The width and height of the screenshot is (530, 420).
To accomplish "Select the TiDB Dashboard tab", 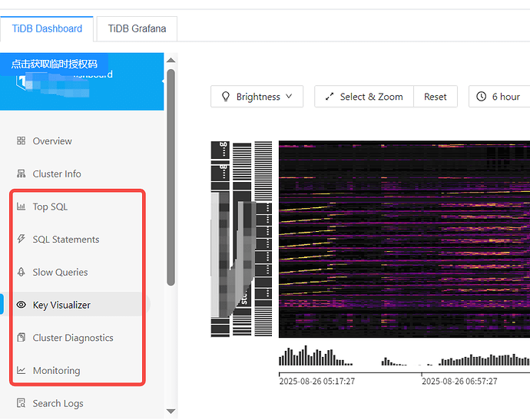I will pyautogui.click(x=47, y=29).
